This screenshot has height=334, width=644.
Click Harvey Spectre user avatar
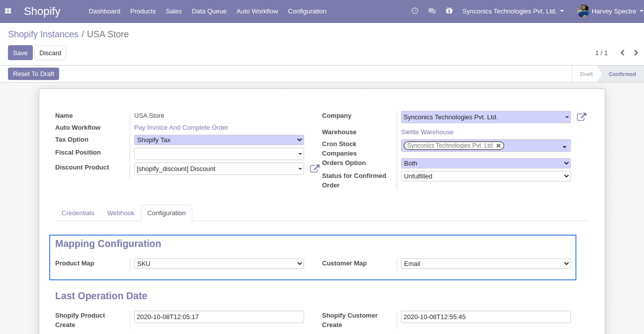point(583,11)
